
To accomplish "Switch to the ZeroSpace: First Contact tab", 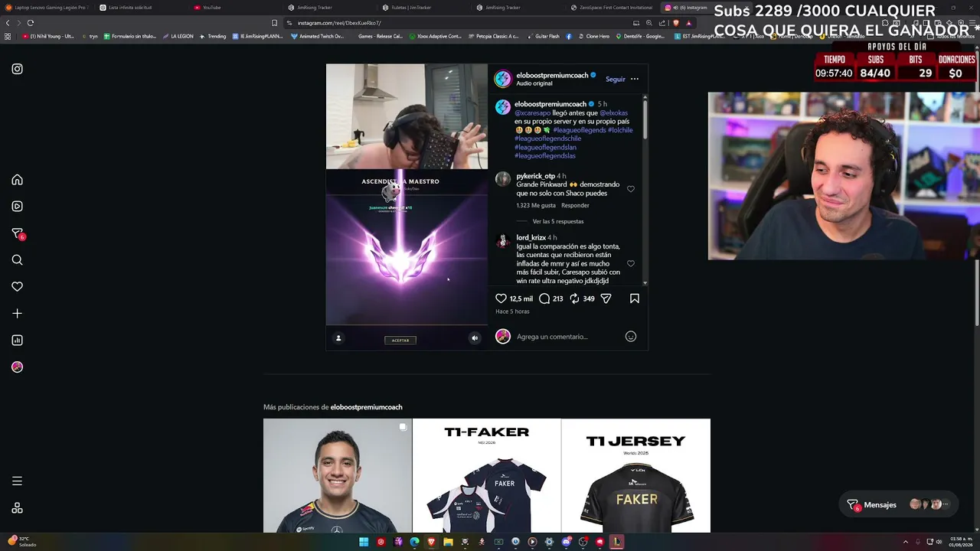I will tap(610, 8).
